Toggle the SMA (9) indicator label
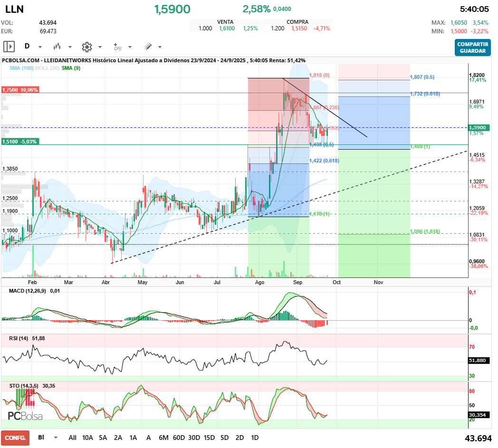 tap(71, 68)
